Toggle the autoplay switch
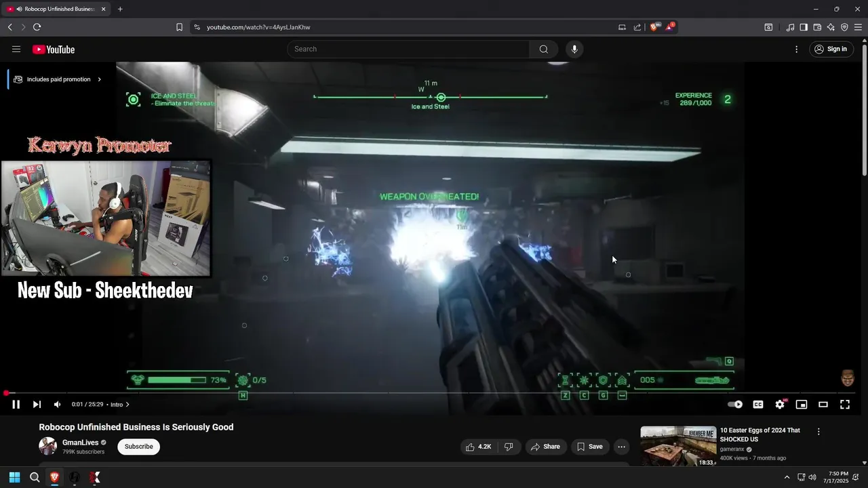Image resolution: width=868 pixels, height=488 pixels. click(735, 405)
